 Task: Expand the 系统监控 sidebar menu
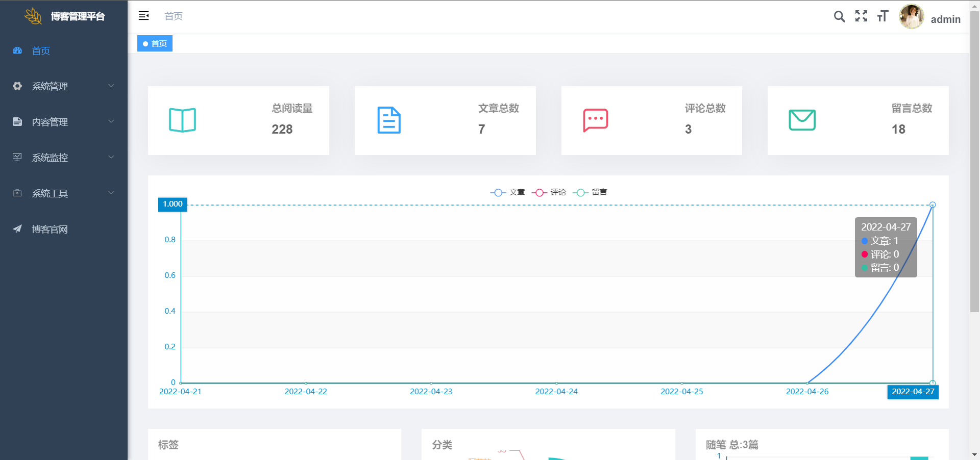pyautogui.click(x=63, y=158)
